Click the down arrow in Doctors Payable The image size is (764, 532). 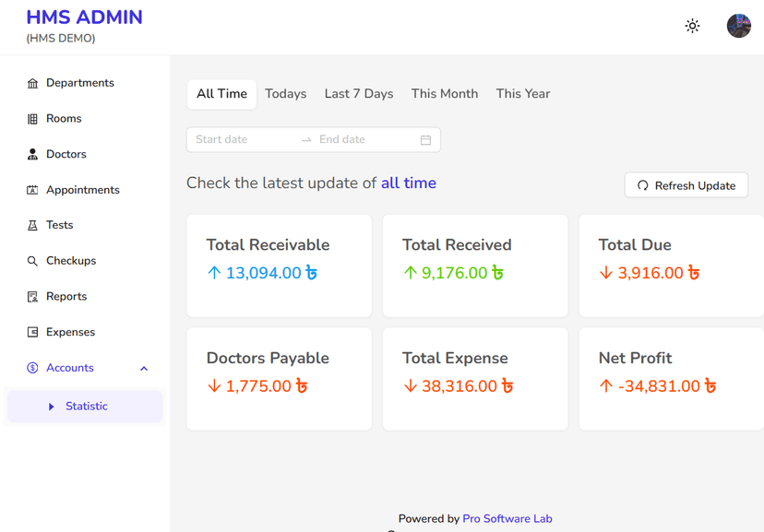[x=214, y=386]
